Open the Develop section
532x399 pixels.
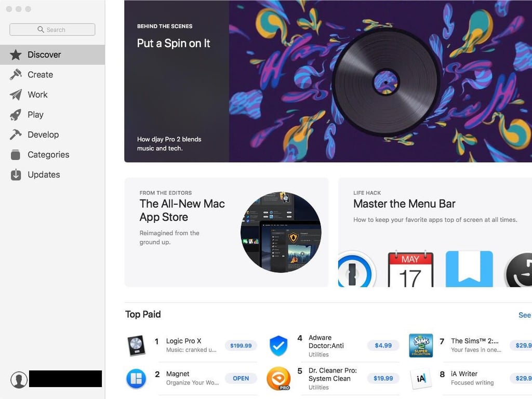coord(52,135)
